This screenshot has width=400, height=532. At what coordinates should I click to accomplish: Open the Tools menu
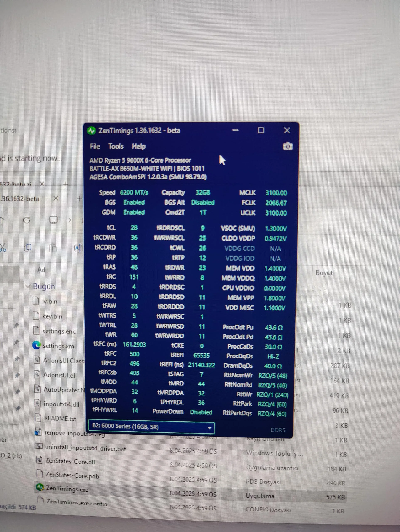click(x=116, y=146)
